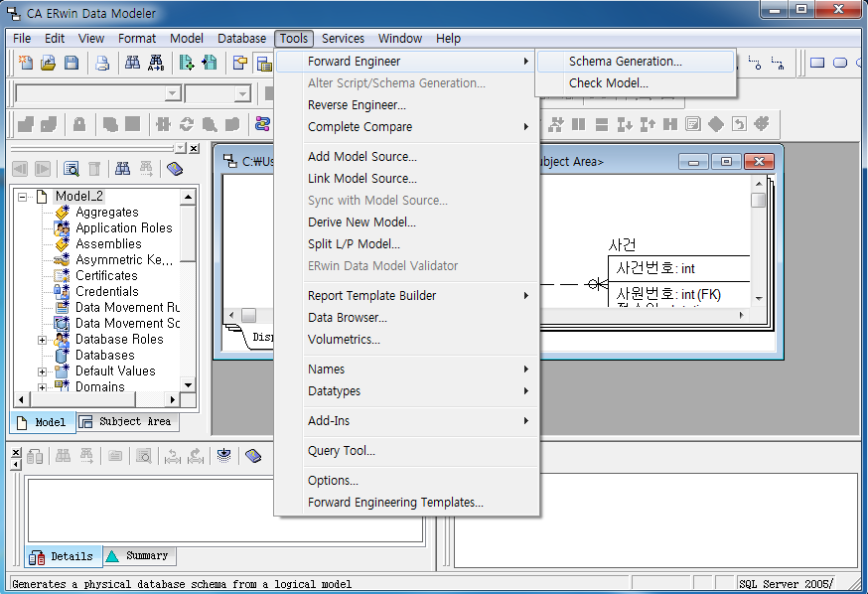
Task: Select Assemblies in model tree
Action: [108, 244]
